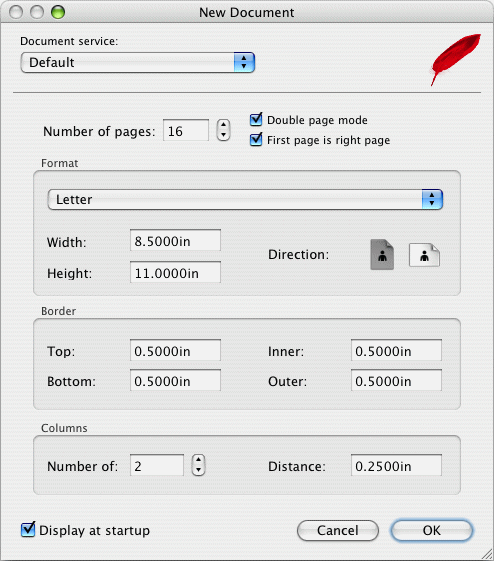
Task: Decrease number of pages stepper down arrow
Action: click(224, 135)
